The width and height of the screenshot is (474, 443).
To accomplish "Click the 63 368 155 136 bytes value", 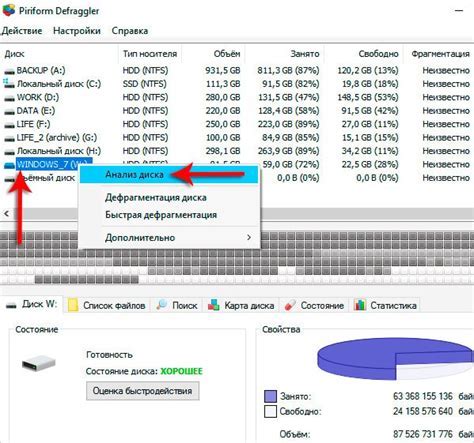I will (x=423, y=396).
